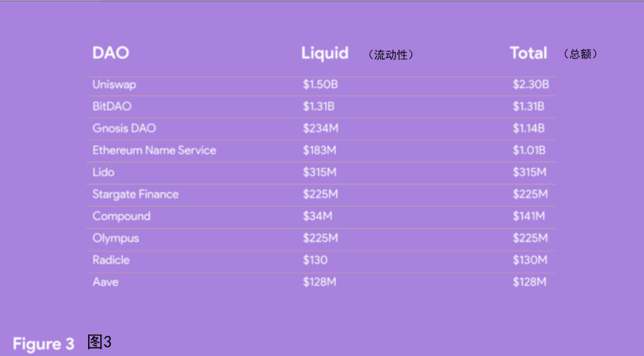Click the Stargate Finance entry

tap(135, 194)
